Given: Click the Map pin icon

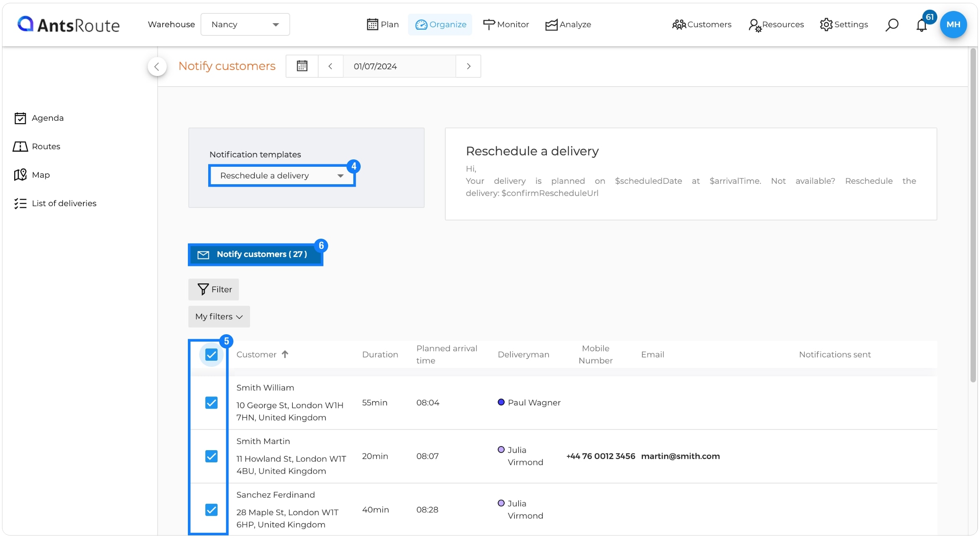Looking at the screenshot, I should tap(20, 175).
